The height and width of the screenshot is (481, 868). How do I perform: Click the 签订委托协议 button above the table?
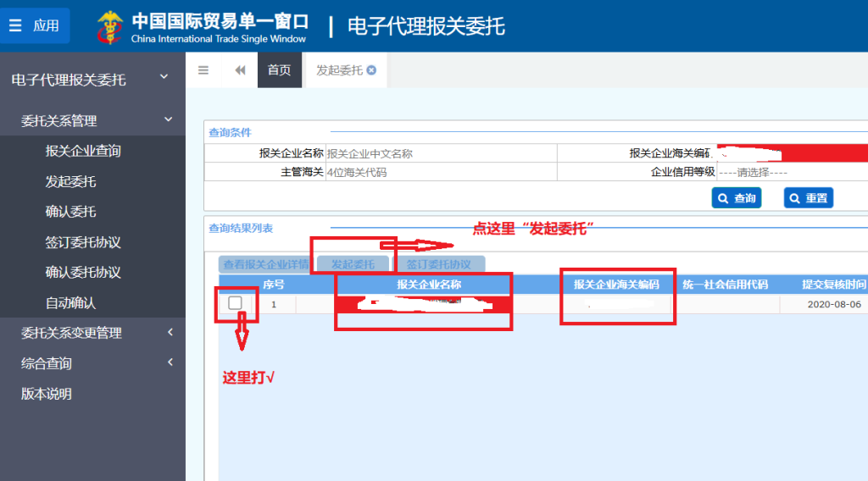[x=438, y=264]
